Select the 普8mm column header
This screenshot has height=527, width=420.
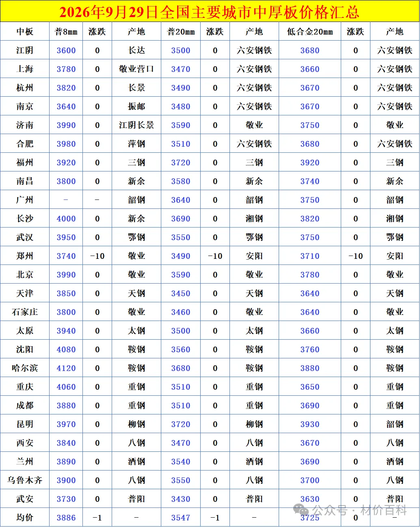pyautogui.click(x=66, y=32)
